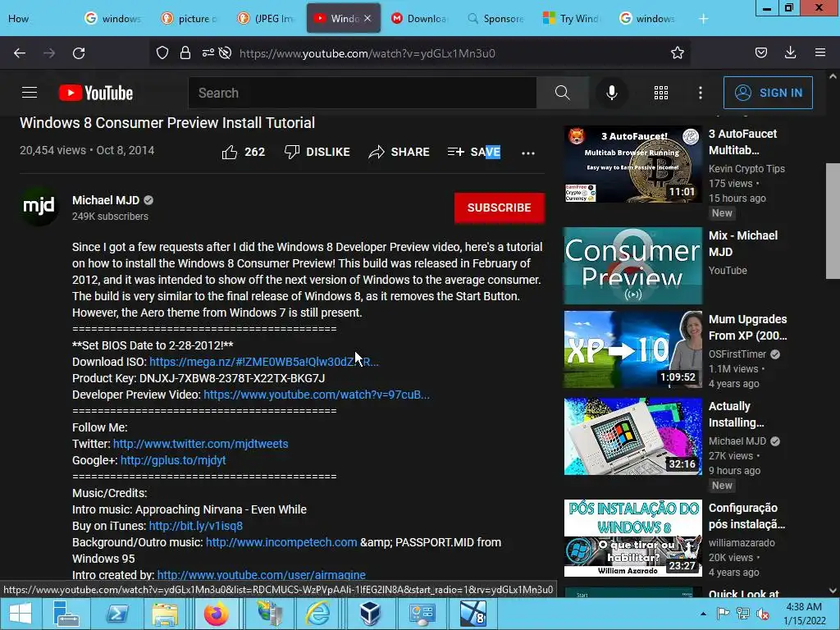Screen dimensions: 840x630
Task: Open the gplus.to/mjdyt link
Action: point(173,460)
